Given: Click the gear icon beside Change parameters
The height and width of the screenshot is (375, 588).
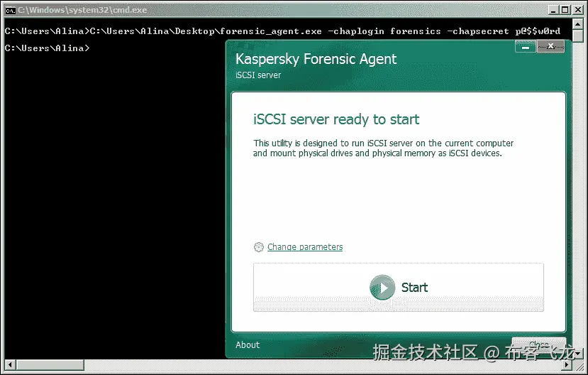Looking at the screenshot, I should point(259,247).
